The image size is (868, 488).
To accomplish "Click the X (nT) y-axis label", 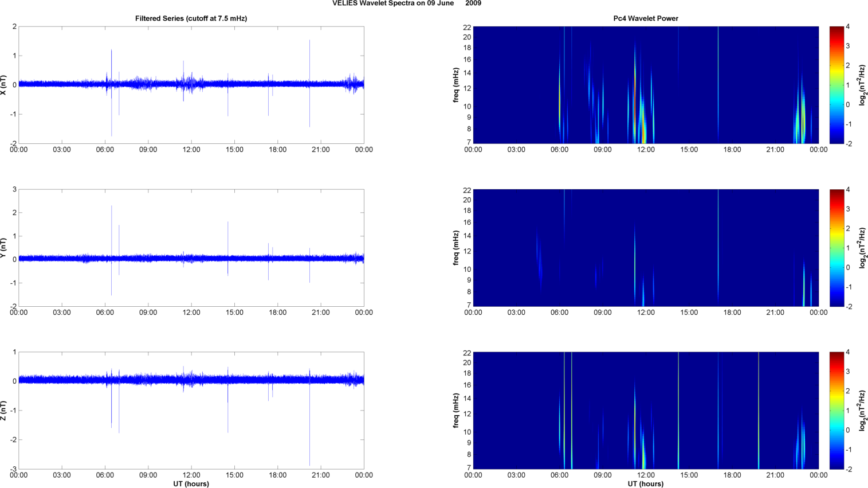I will [4, 85].
